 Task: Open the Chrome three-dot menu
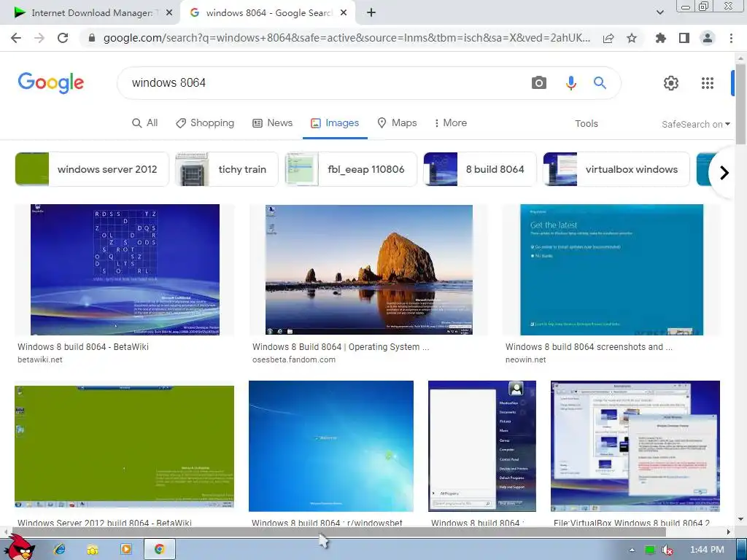point(731,38)
